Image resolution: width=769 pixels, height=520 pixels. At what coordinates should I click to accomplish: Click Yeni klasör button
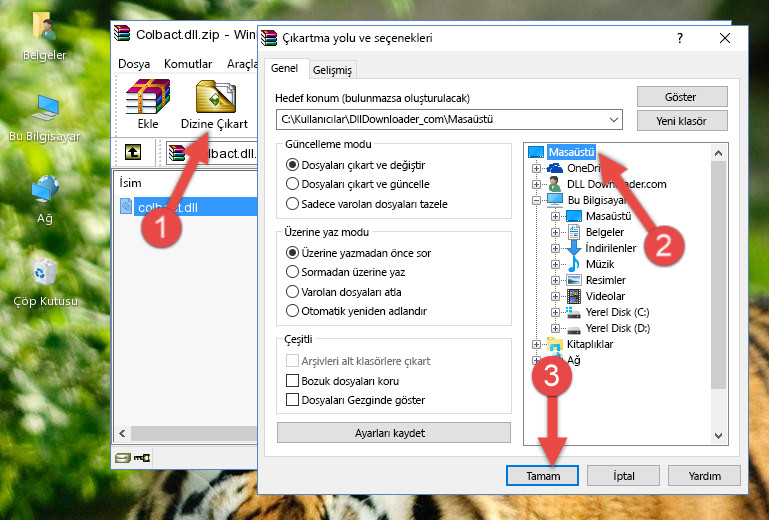pos(682,121)
